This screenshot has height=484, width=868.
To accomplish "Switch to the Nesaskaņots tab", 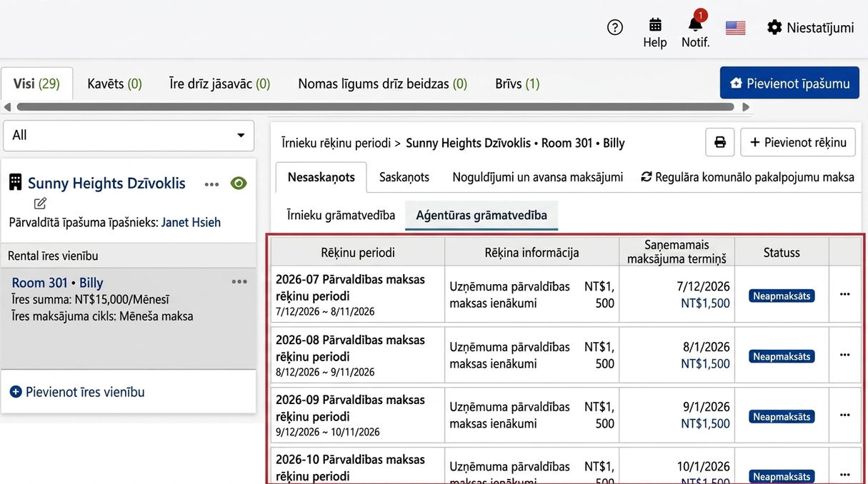I will pyautogui.click(x=321, y=177).
